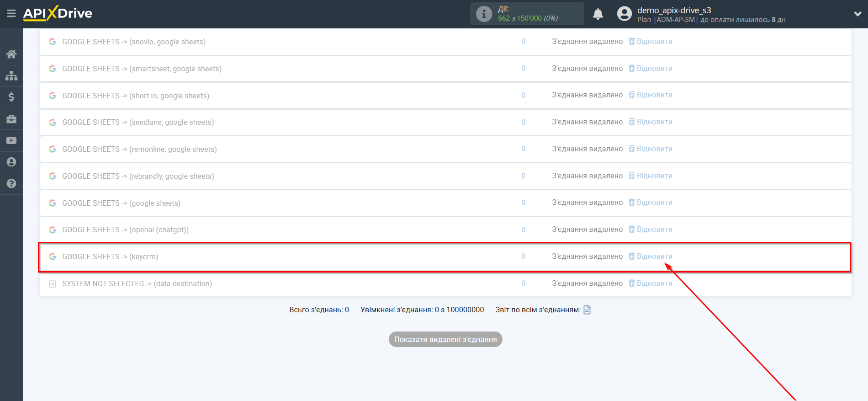
Task: Open connections sitemap icon in sidebar
Action: (x=11, y=75)
